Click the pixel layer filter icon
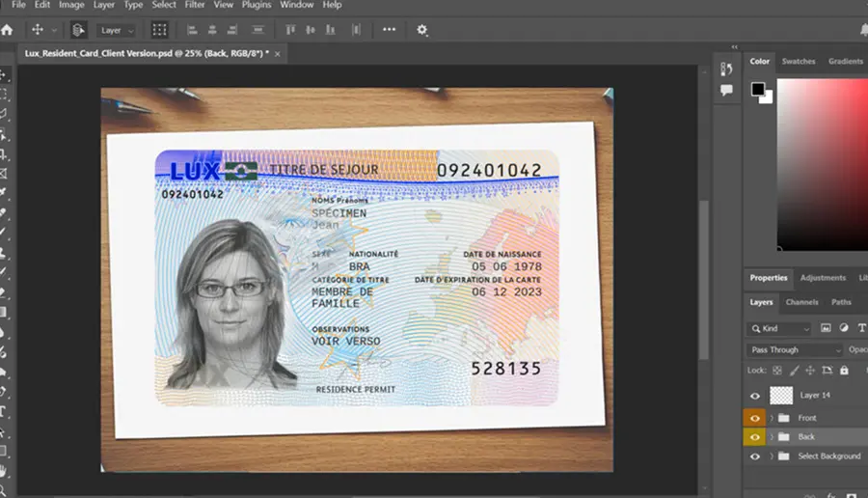Viewport: 868px width, 498px height. point(826,328)
